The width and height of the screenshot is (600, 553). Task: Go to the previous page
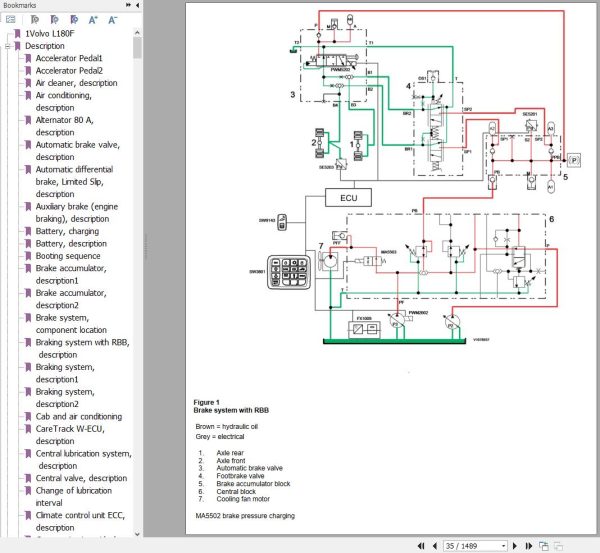pyautogui.click(x=435, y=546)
